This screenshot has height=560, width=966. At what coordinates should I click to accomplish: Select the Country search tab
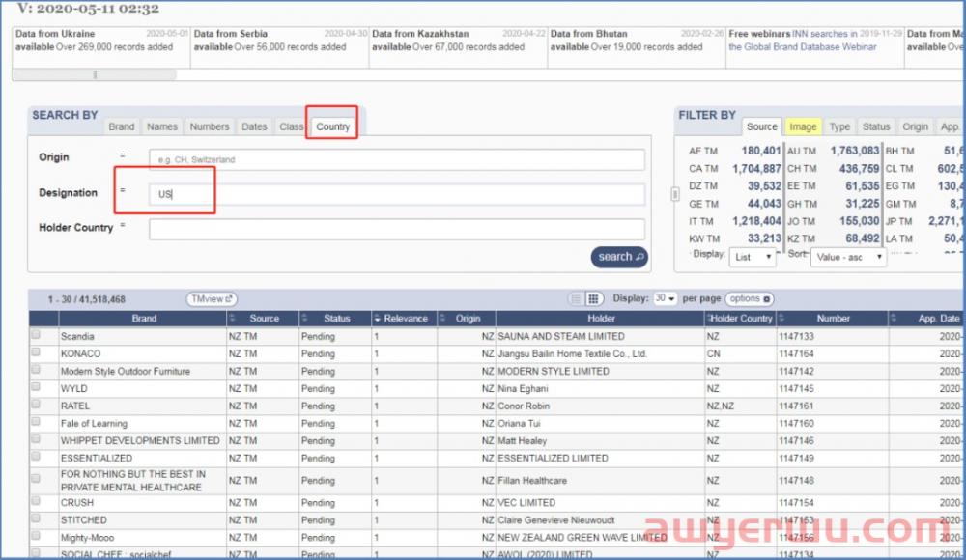pos(332,126)
